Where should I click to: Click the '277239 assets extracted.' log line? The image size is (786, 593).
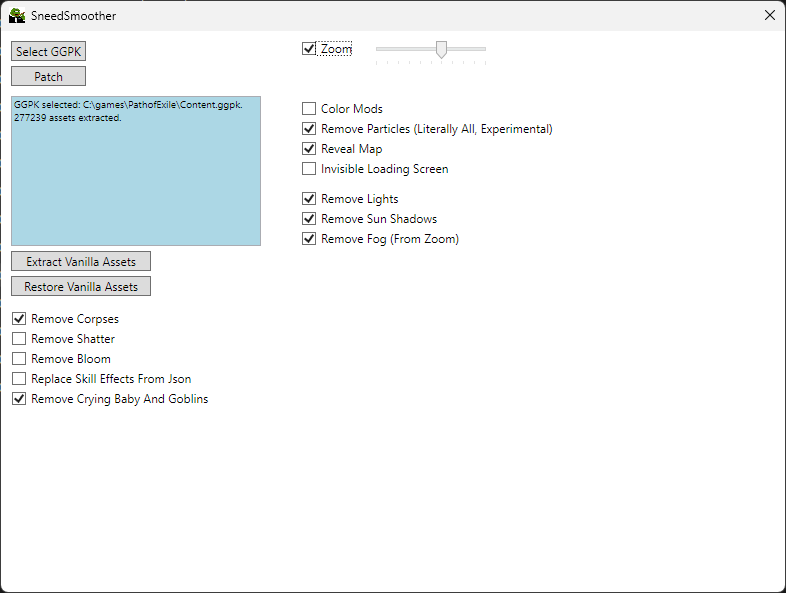pyautogui.click(x=68, y=118)
